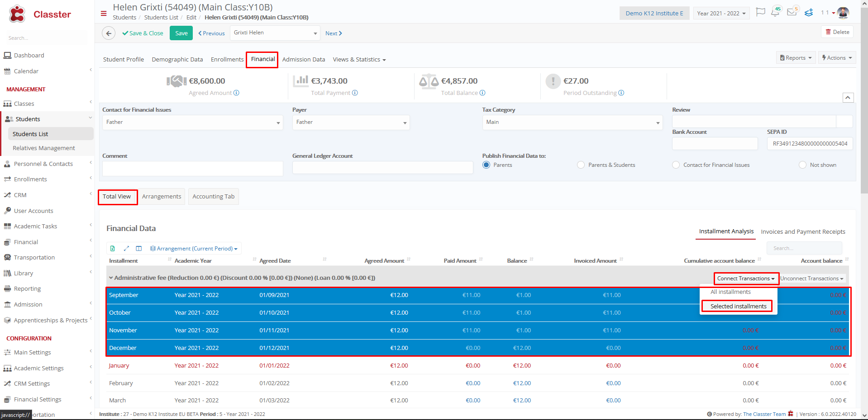This screenshot has width=868, height=420.
Task: Click Total Payment info icon
Action: 355,93
